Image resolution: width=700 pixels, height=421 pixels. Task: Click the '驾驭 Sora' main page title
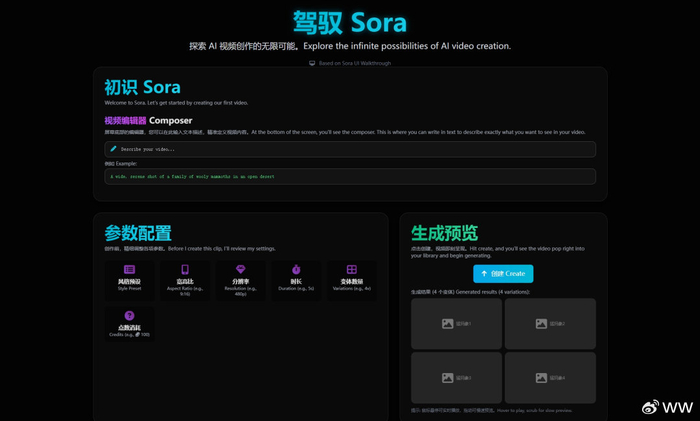pos(350,23)
